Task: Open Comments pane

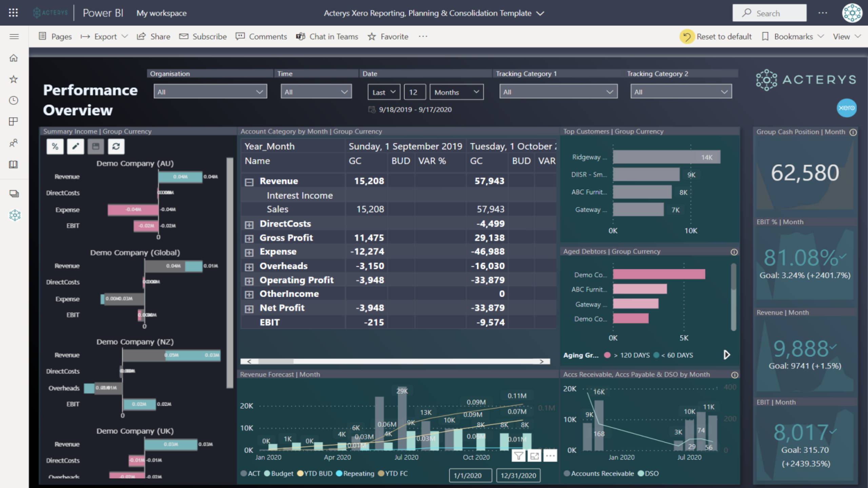Action: click(x=261, y=36)
